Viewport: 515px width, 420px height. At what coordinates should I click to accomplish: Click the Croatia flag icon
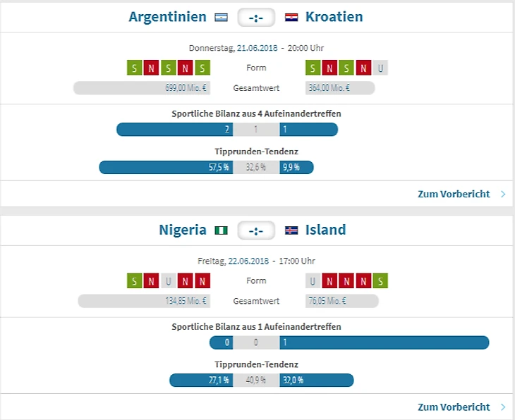pyautogui.click(x=291, y=18)
